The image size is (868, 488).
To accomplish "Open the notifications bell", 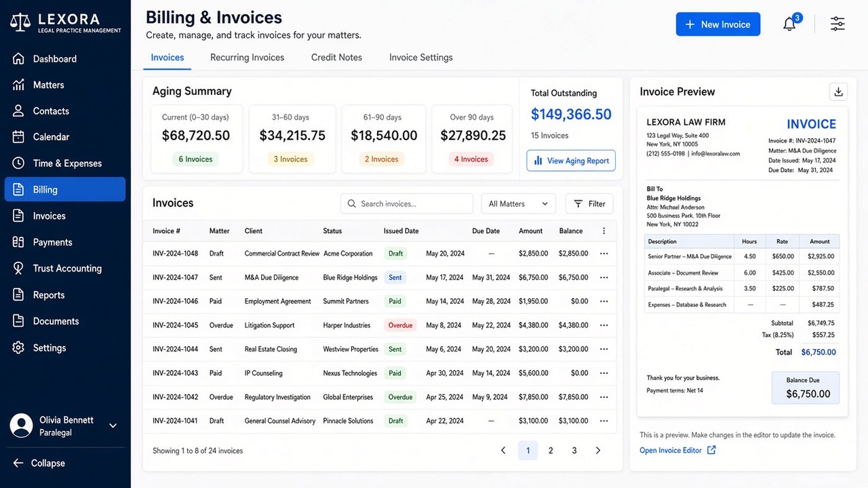I will point(789,24).
